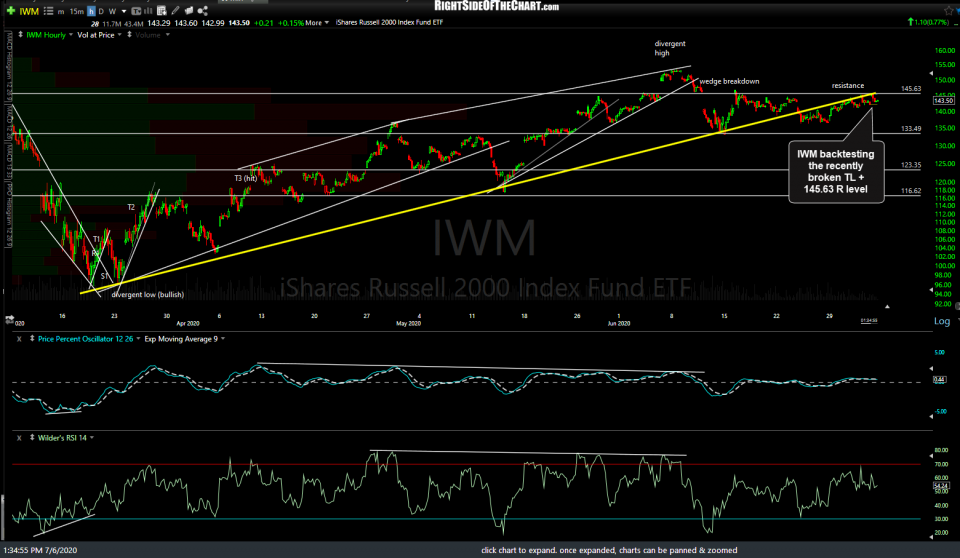The width and height of the screenshot is (960, 558).
Task: Click the share chart icon
Action: [x=203, y=11]
